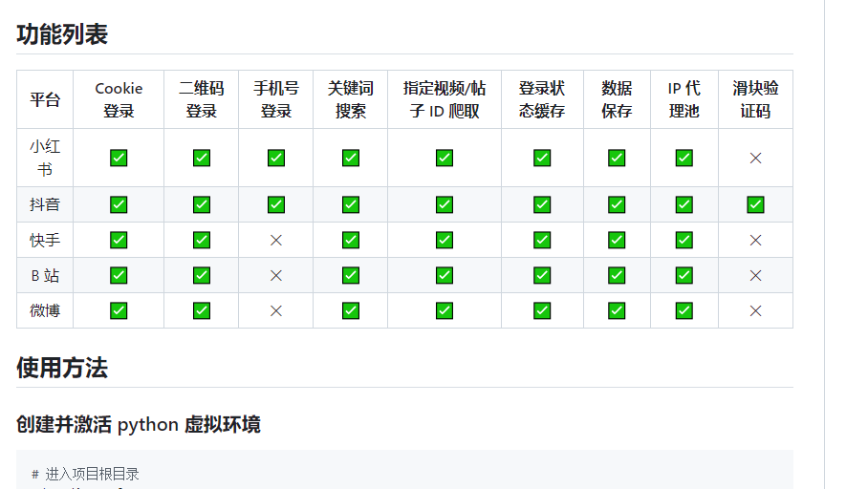Click the 微博 滑块验证码 cross mark

755,310
